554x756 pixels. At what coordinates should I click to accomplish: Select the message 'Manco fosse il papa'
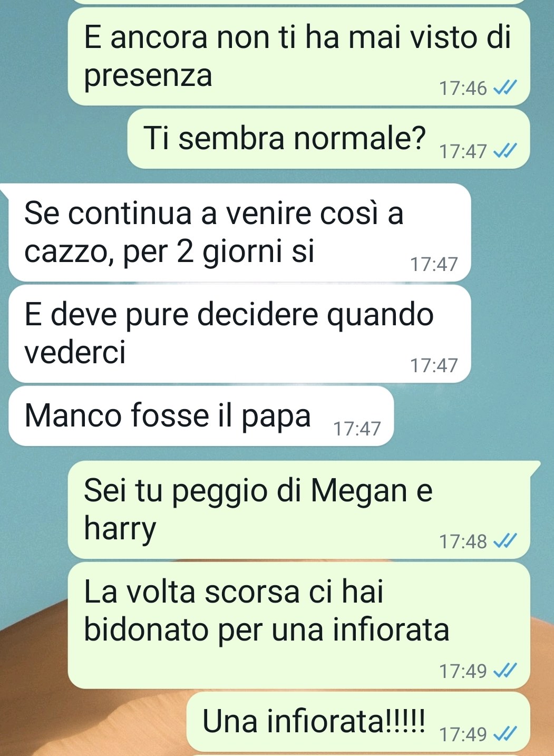tap(201, 416)
